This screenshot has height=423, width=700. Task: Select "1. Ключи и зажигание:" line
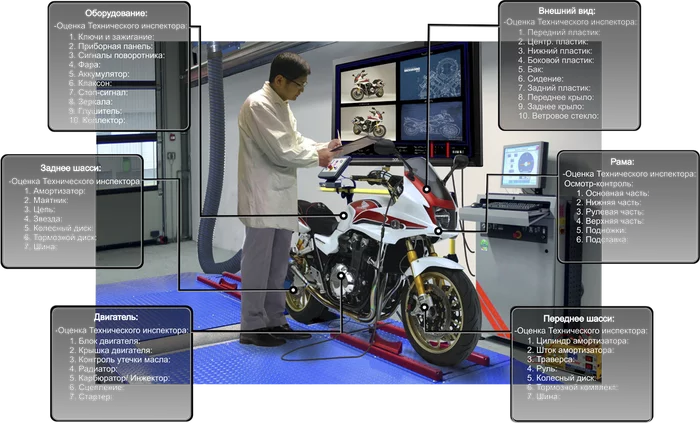(x=112, y=37)
